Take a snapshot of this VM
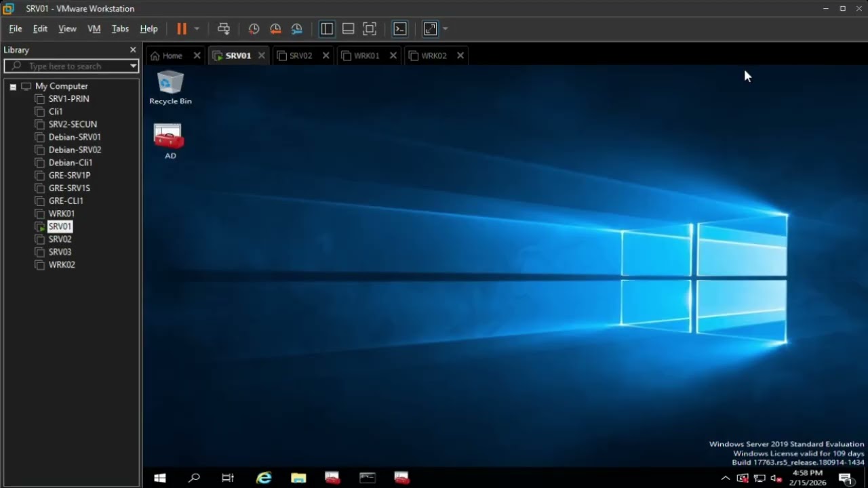The height and width of the screenshot is (488, 868). (254, 29)
